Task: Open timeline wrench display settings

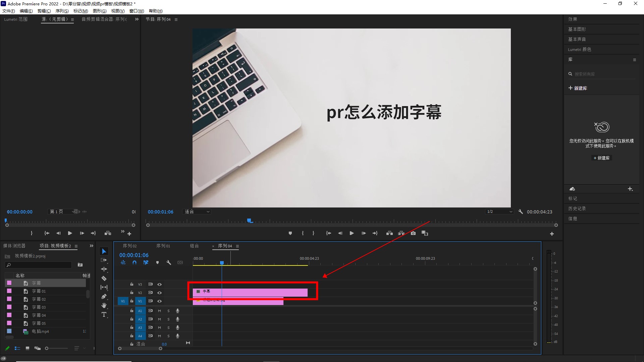Action: pos(169,263)
